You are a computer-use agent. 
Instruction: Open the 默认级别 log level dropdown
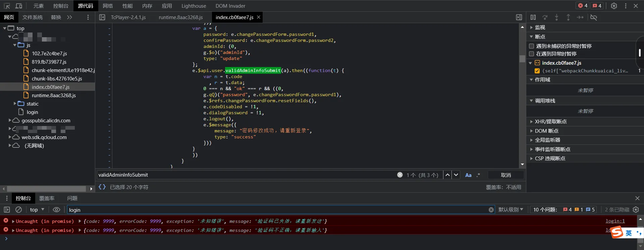(511, 209)
